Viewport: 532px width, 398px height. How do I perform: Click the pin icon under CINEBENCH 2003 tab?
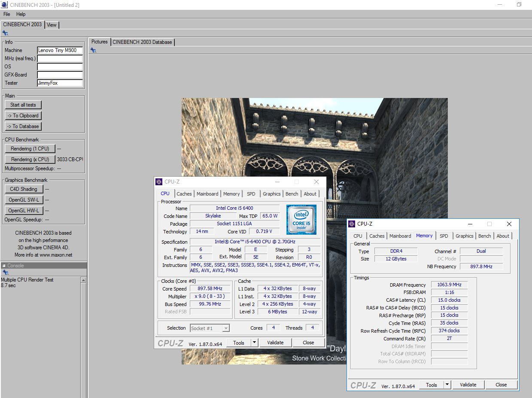[x=5, y=33]
